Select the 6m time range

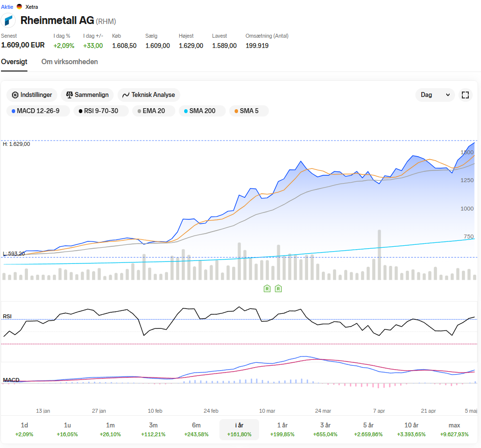[x=196, y=429]
